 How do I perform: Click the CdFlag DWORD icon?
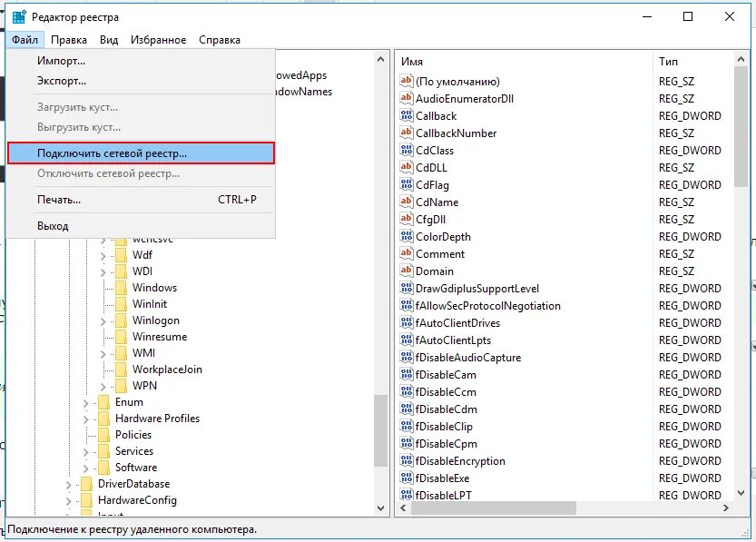coord(407,184)
